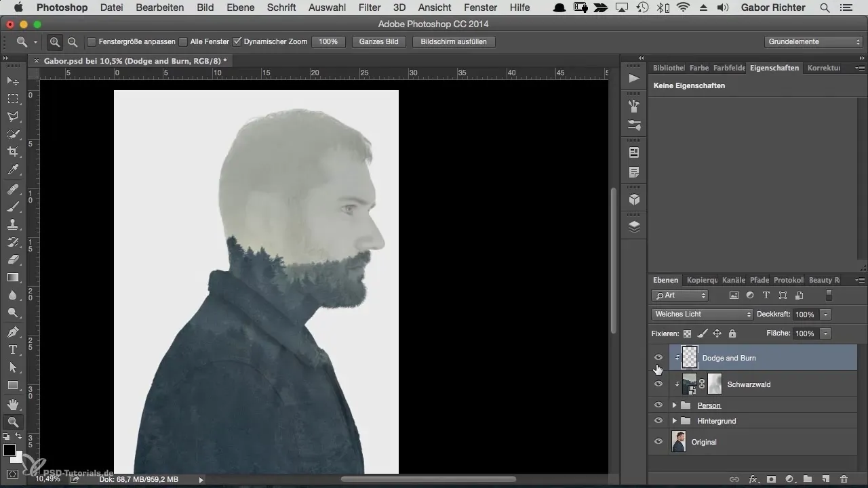
Task: Toggle visibility of the Hintergrund group
Action: pos(658,421)
